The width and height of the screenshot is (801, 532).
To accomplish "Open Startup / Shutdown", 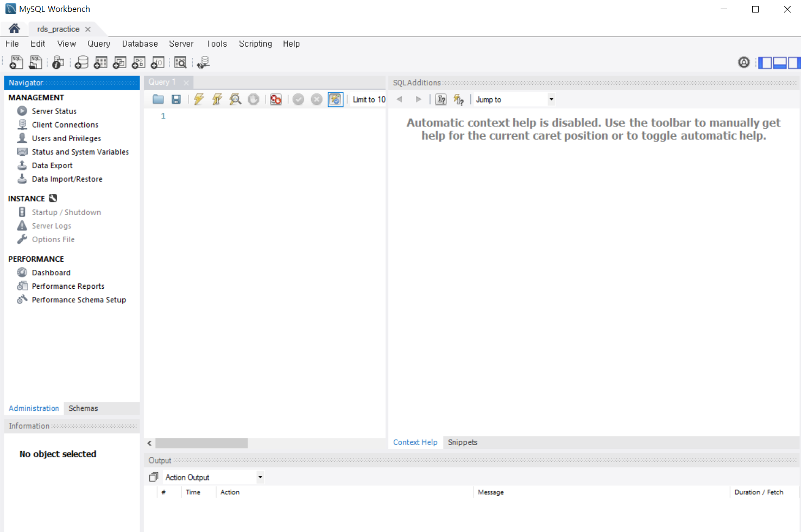I will click(x=66, y=212).
